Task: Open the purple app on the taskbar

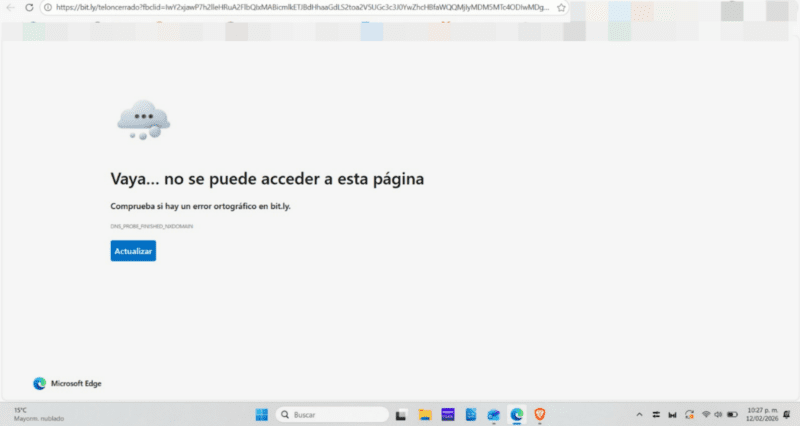Action: pos(448,414)
